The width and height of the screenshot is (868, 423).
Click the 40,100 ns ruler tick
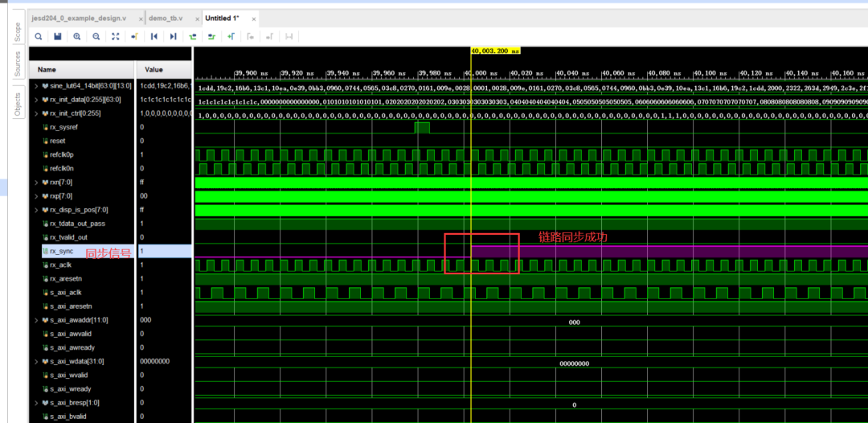[710, 73]
